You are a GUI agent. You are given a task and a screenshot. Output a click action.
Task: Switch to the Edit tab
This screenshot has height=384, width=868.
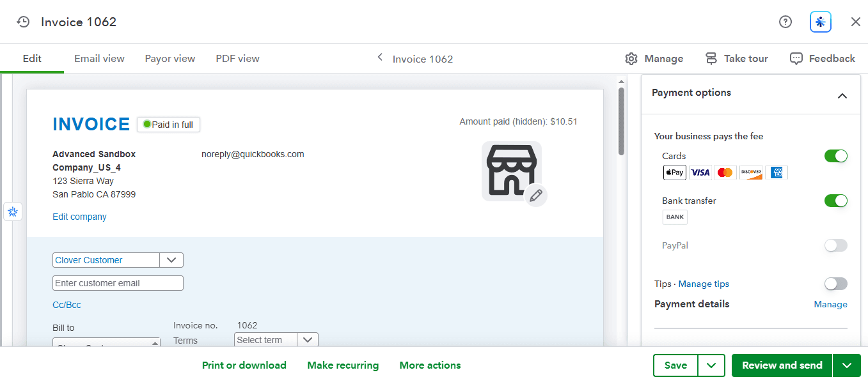(32, 58)
